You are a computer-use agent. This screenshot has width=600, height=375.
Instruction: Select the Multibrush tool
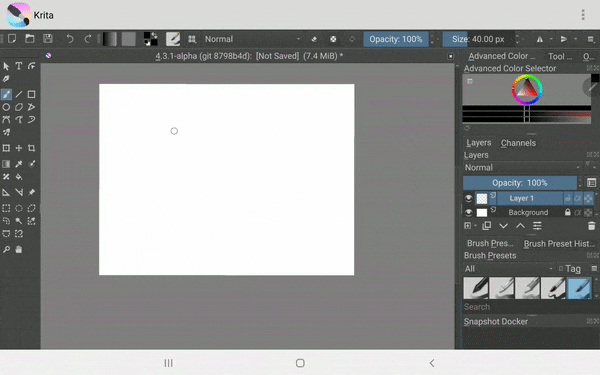tap(6, 132)
